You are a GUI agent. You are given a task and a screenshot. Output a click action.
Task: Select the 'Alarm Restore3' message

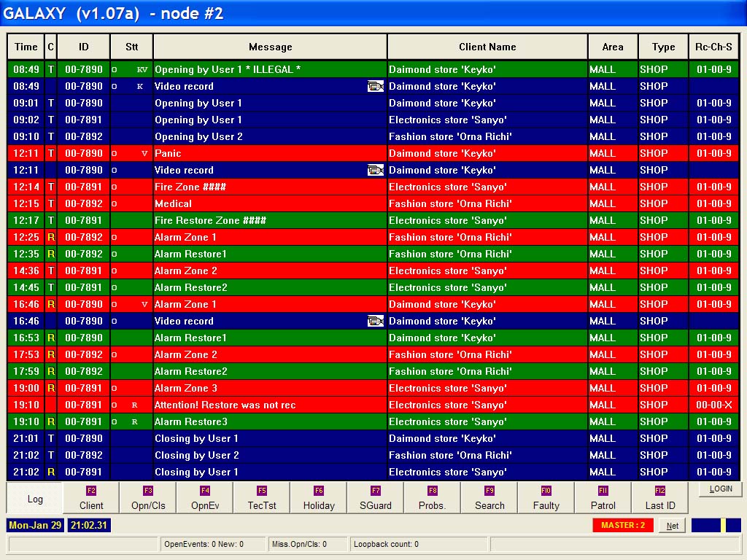tap(190, 422)
